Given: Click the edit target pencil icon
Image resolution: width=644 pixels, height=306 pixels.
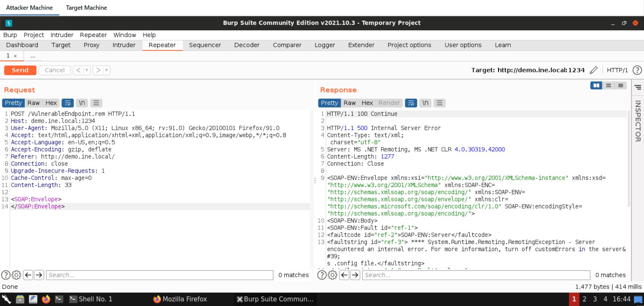Looking at the screenshot, I should (x=593, y=70).
